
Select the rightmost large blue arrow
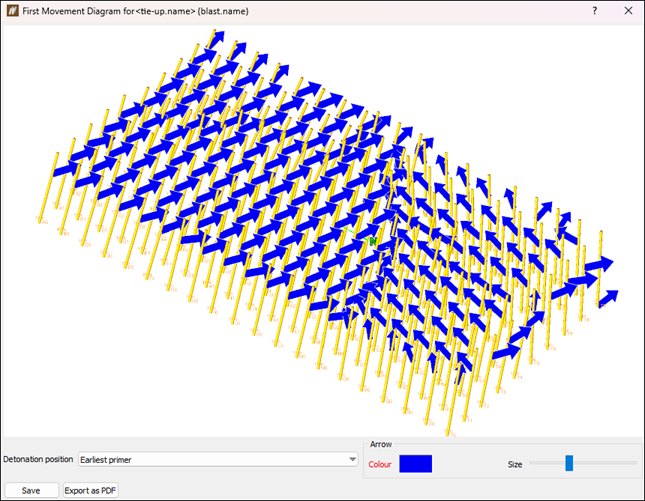[600, 264]
